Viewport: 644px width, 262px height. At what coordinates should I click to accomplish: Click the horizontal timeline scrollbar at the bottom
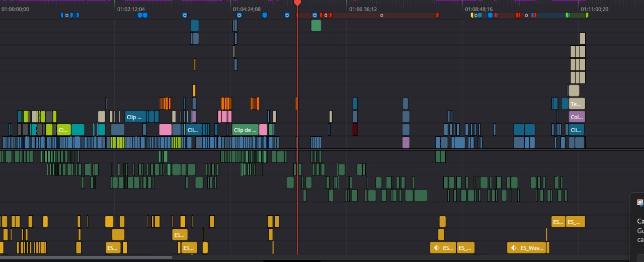point(87,257)
